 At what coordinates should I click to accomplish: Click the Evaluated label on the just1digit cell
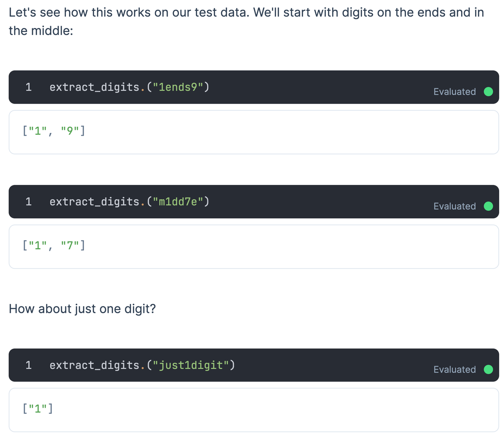454,369
